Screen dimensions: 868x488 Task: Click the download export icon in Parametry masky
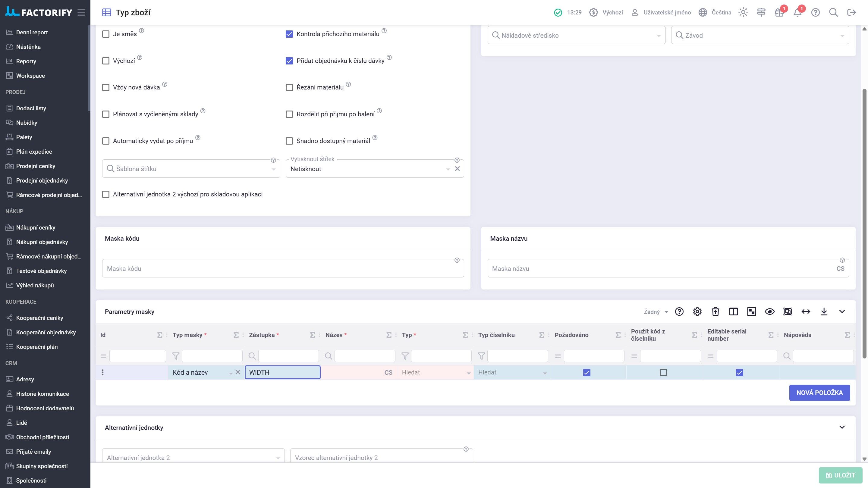click(x=824, y=311)
